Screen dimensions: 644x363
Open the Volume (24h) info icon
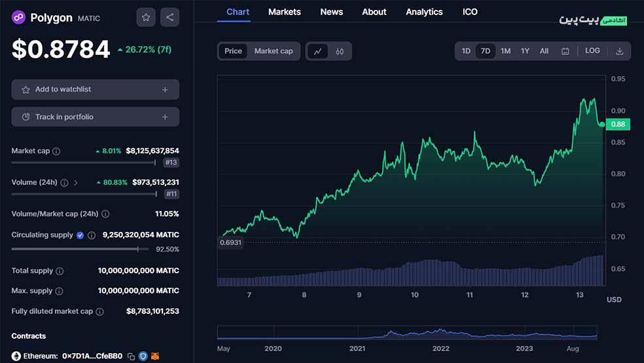pyautogui.click(x=65, y=183)
